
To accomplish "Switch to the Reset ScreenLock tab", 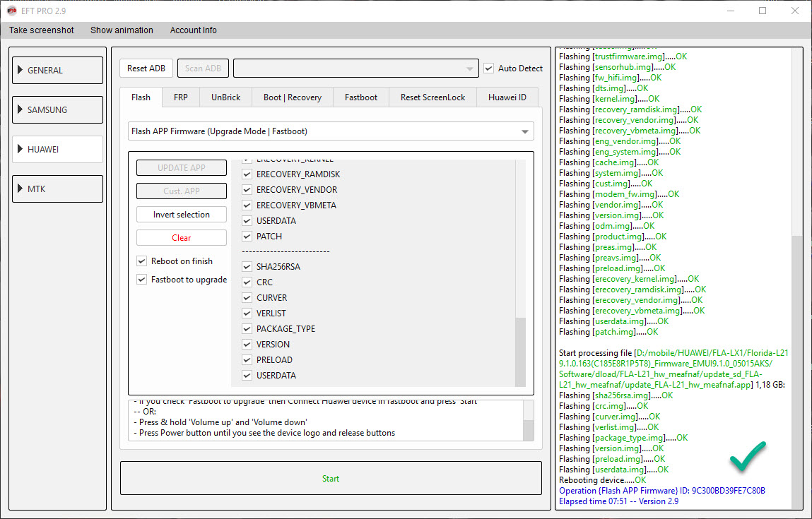I will 433,97.
